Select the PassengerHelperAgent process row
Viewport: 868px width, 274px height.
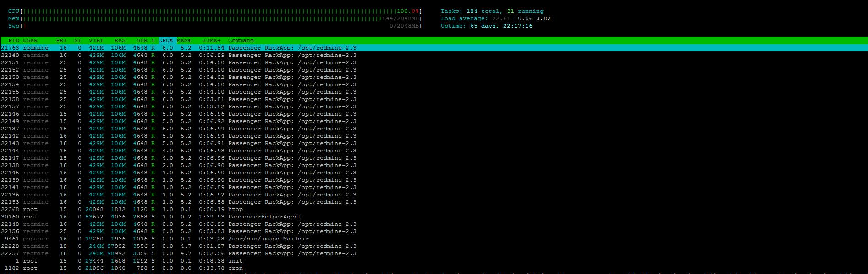(434, 217)
